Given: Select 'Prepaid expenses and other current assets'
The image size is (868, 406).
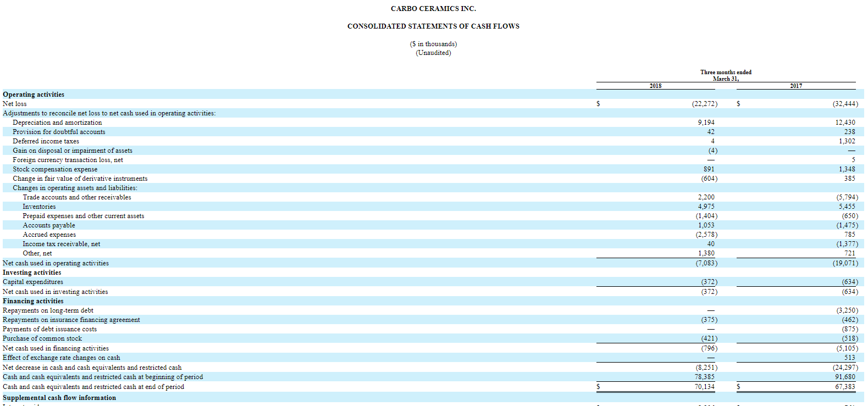Looking at the screenshot, I should 84,216.
